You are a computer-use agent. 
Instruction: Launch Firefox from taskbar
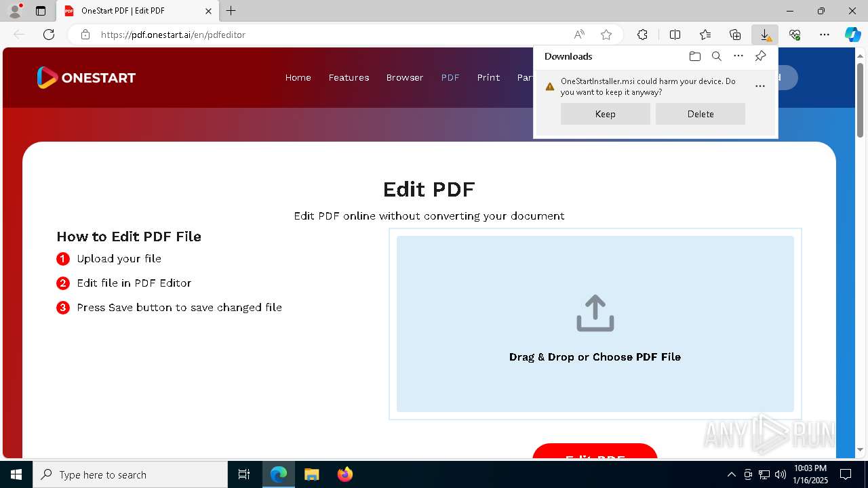[x=345, y=474]
